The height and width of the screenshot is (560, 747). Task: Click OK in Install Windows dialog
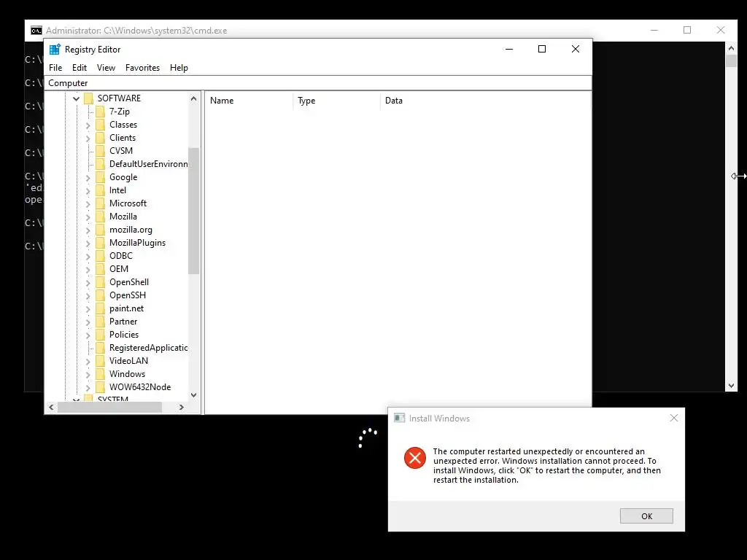(x=646, y=516)
